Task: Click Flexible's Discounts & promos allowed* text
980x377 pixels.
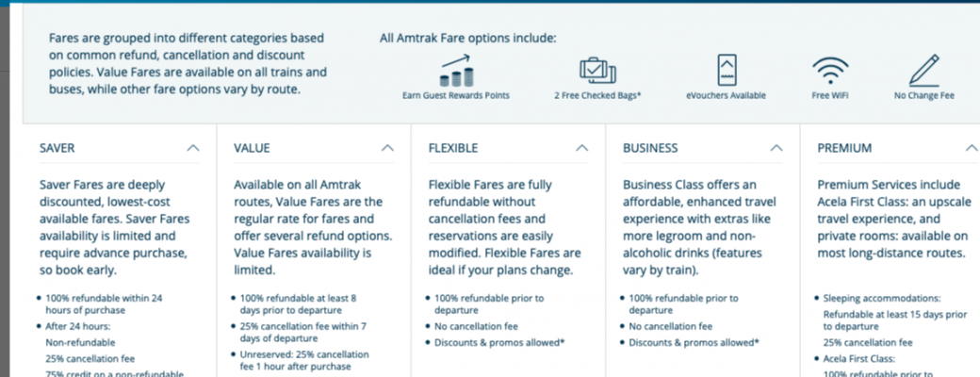Action: 499,343
